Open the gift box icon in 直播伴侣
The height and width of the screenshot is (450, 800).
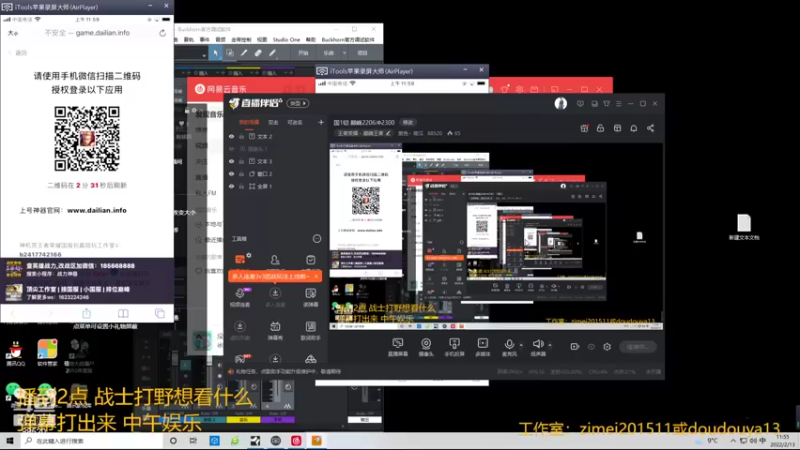pos(584,128)
